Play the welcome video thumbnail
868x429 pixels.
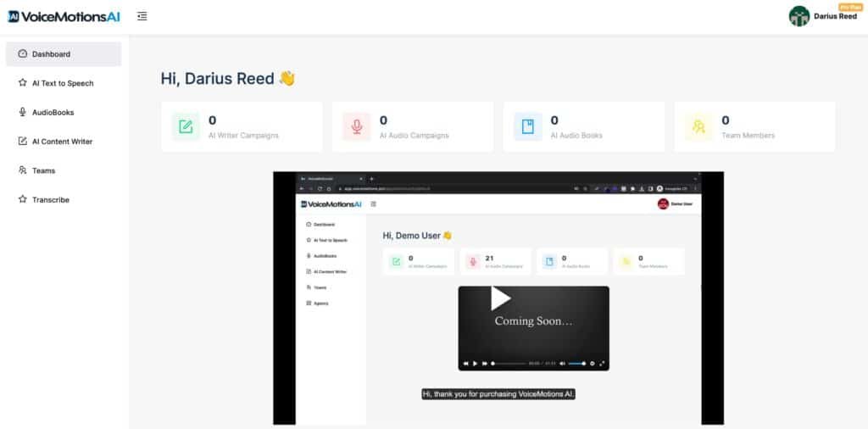[x=498, y=298]
